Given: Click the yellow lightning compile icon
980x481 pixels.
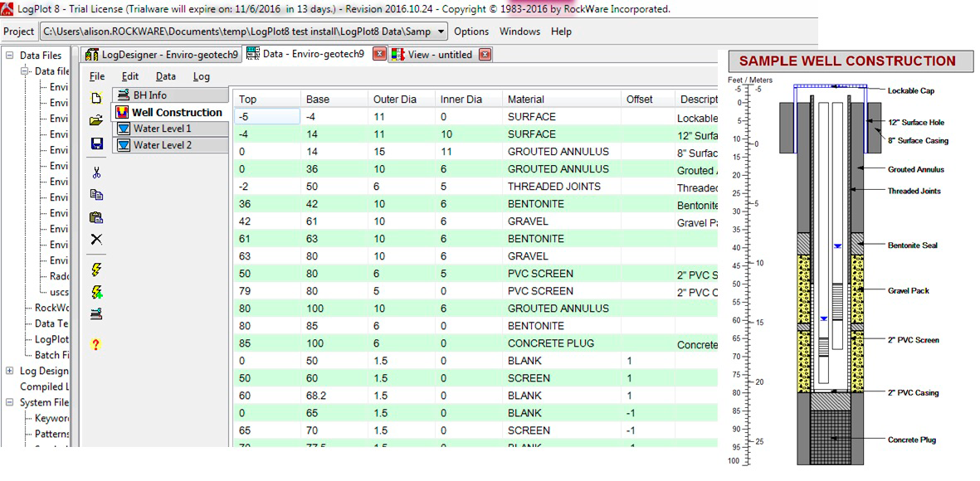Looking at the screenshot, I should [96, 270].
